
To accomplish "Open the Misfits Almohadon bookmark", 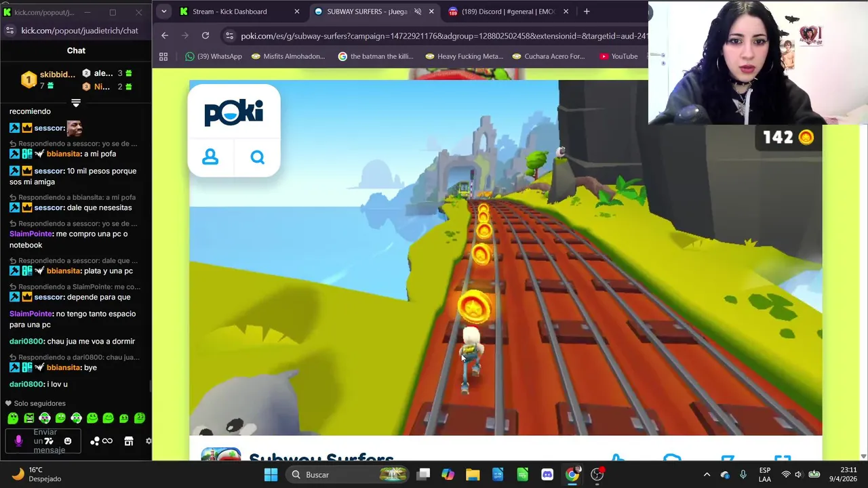I will coord(288,56).
